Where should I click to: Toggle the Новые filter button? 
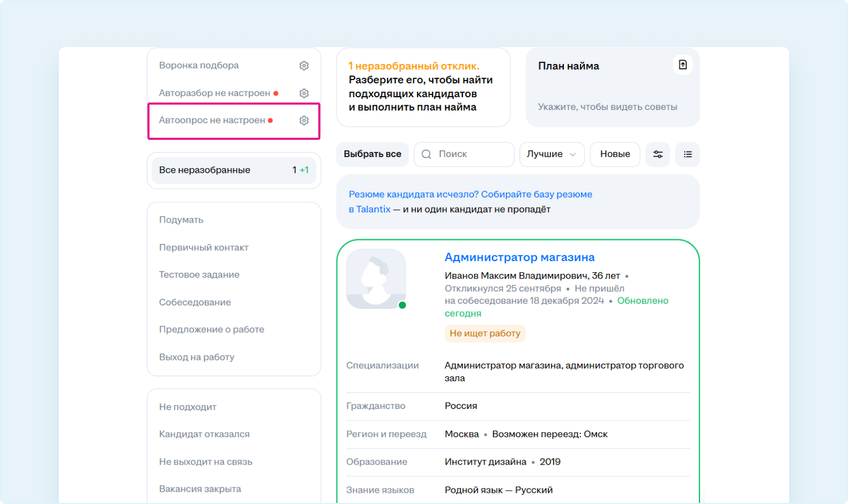tap(615, 154)
